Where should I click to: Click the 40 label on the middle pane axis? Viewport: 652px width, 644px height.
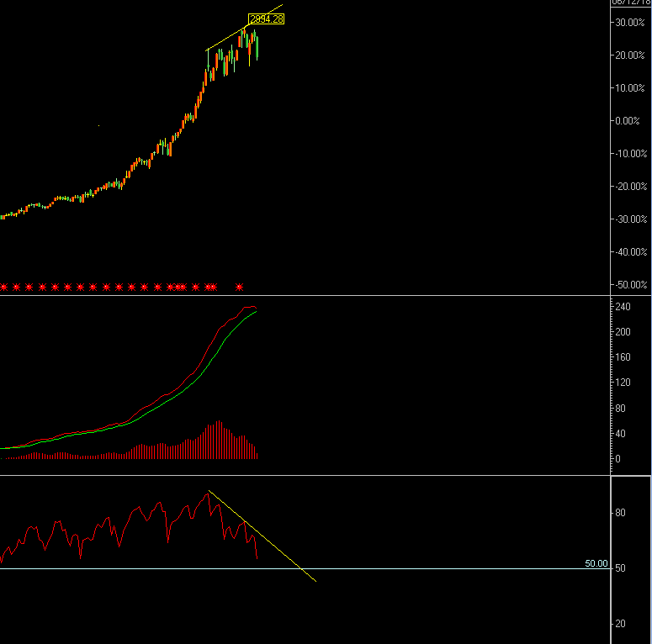(620, 434)
